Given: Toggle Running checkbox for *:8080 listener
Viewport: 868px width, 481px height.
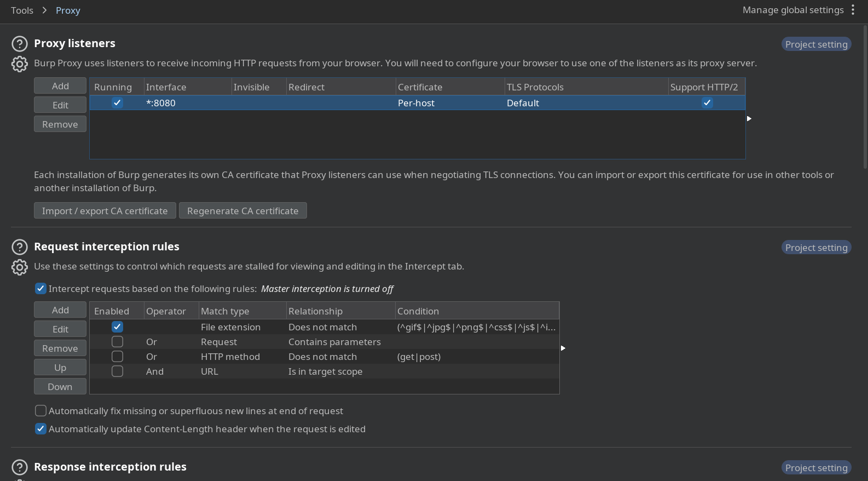Looking at the screenshot, I should point(117,102).
